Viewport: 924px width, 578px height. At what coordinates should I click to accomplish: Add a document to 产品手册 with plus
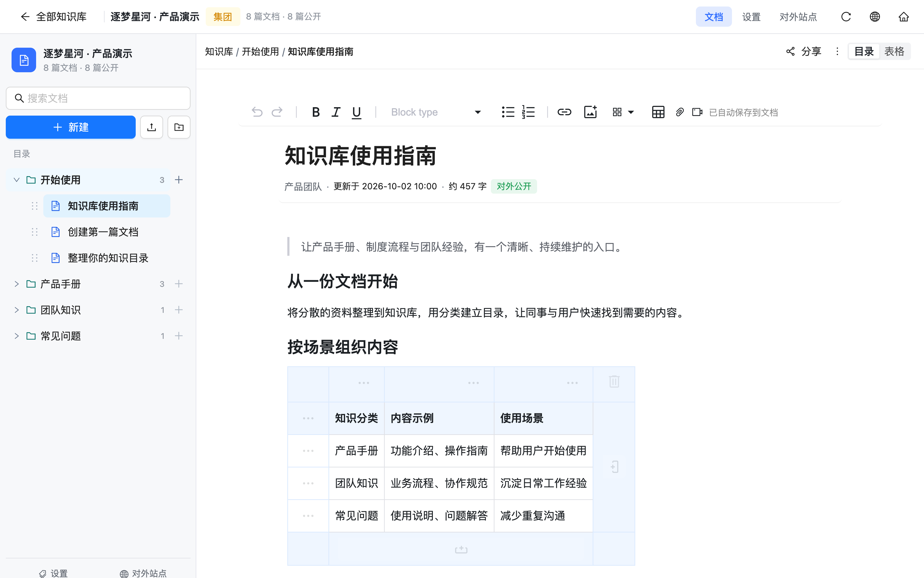click(x=179, y=284)
